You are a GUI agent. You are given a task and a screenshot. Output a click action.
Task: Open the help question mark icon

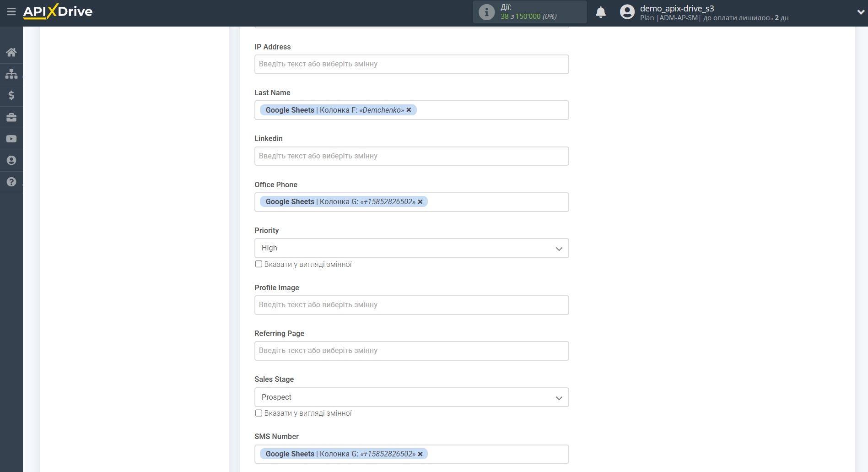[11, 182]
